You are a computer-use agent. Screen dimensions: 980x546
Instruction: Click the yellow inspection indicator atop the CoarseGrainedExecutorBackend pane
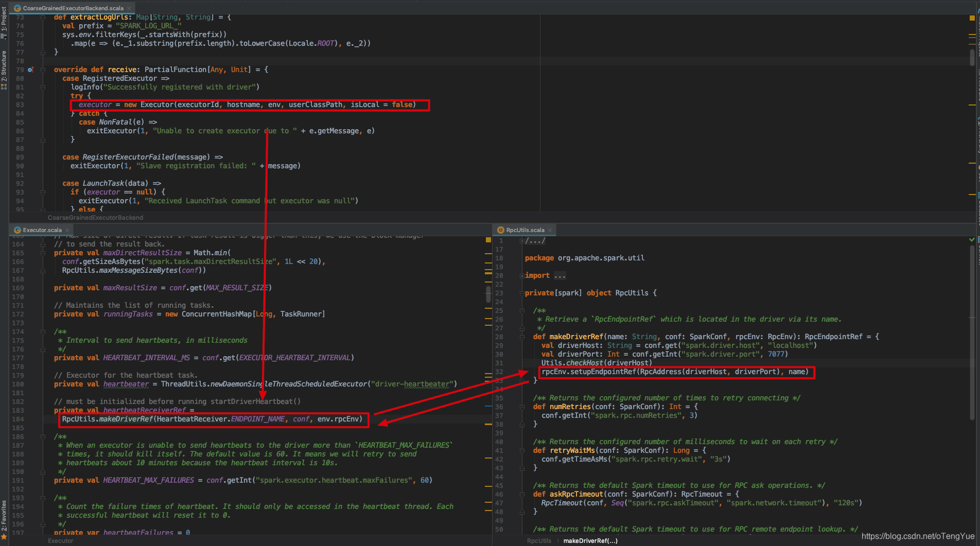coord(972,18)
